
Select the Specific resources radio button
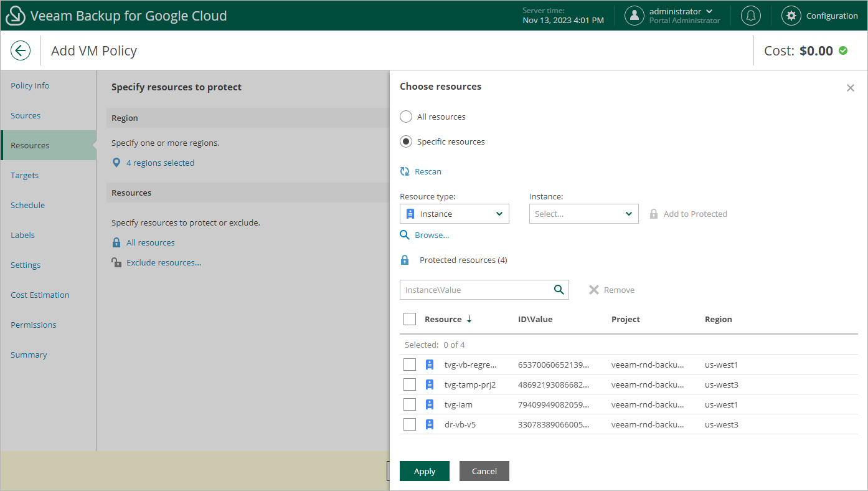(x=406, y=141)
